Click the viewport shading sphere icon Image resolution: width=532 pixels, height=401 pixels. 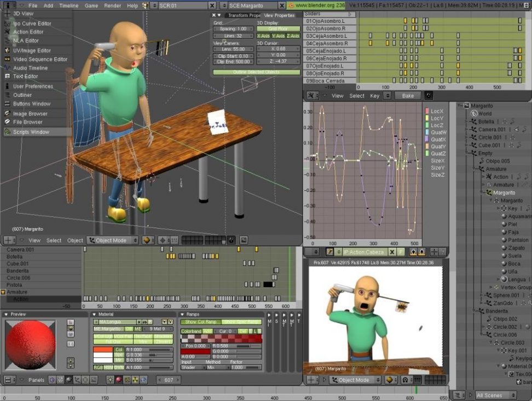147,240
